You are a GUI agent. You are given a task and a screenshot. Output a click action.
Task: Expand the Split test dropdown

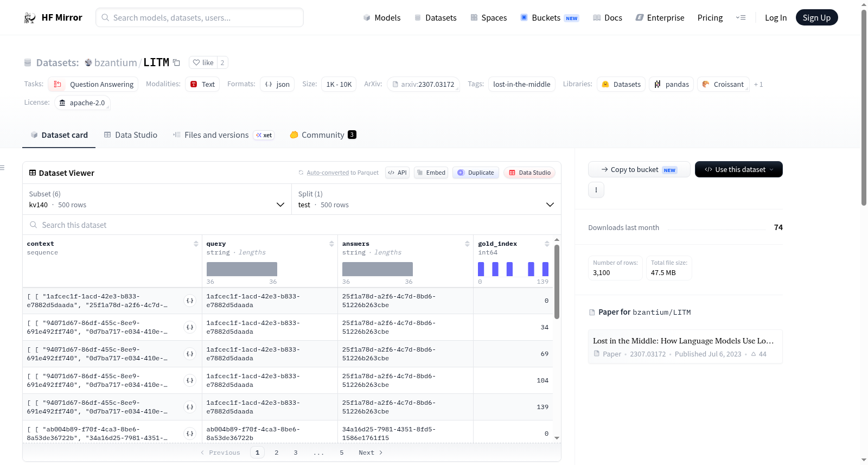tap(426, 199)
